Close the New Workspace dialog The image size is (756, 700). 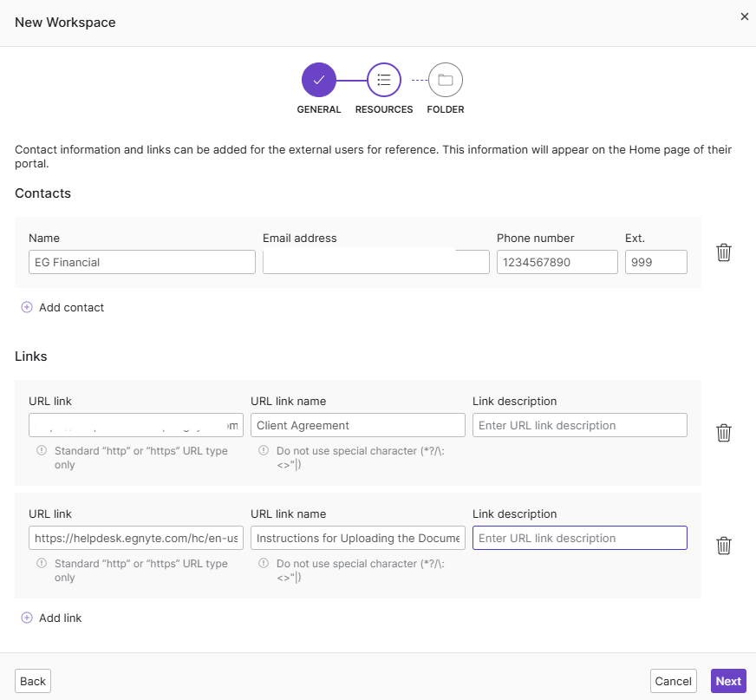[x=745, y=16]
